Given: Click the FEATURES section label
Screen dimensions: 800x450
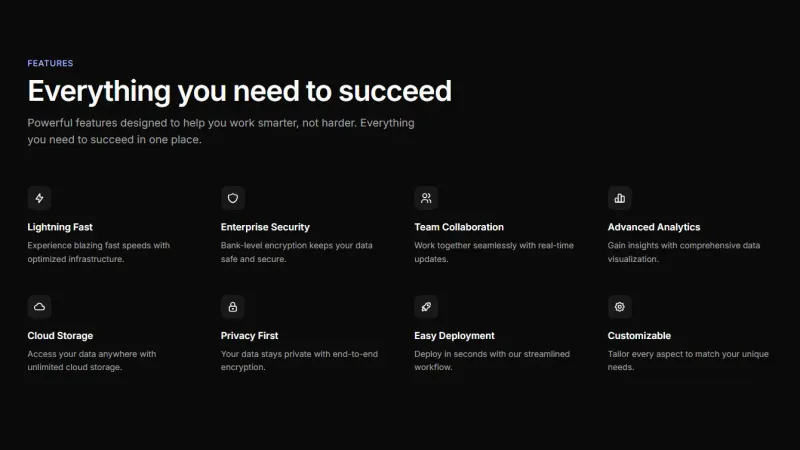Looking at the screenshot, I should [x=50, y=63].
